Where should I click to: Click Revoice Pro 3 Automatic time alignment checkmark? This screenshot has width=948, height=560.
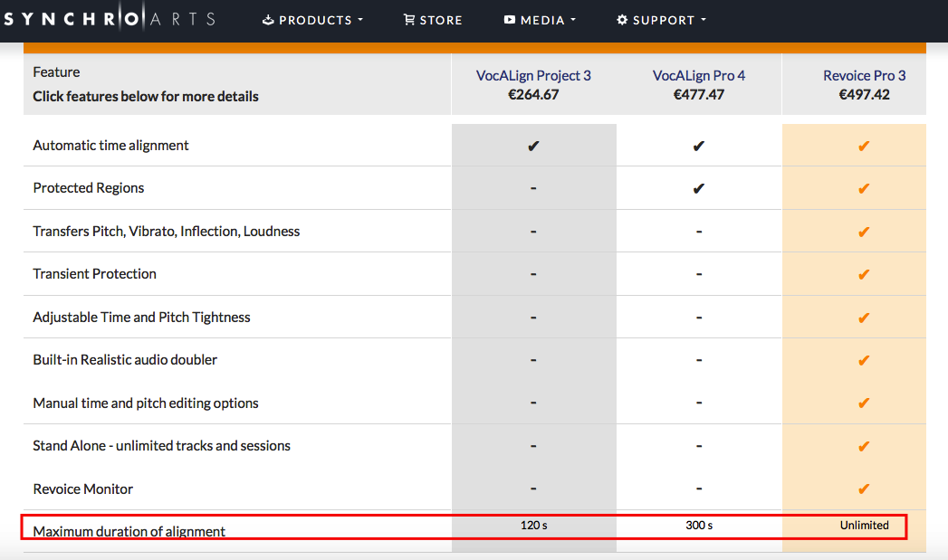(864, 147)
